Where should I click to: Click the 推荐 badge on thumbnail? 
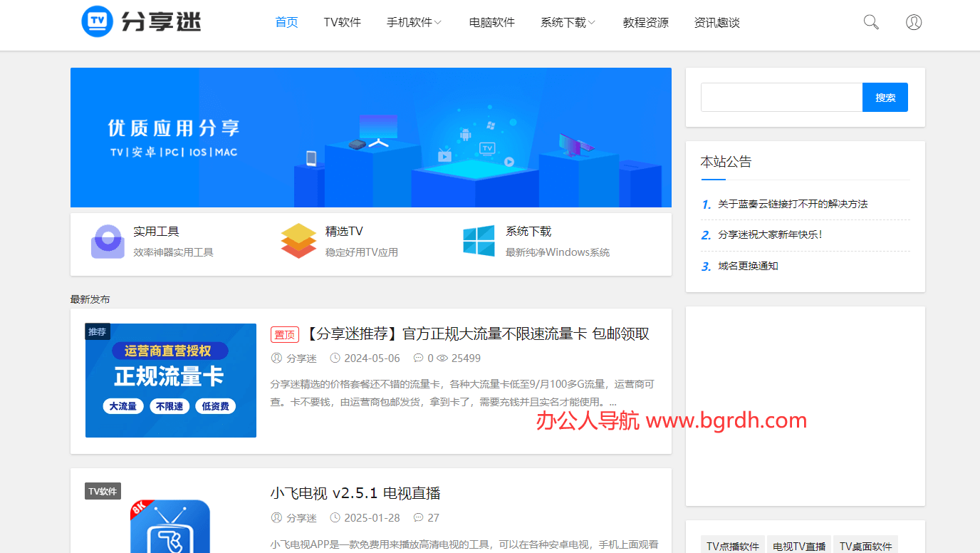pos(98,331)
